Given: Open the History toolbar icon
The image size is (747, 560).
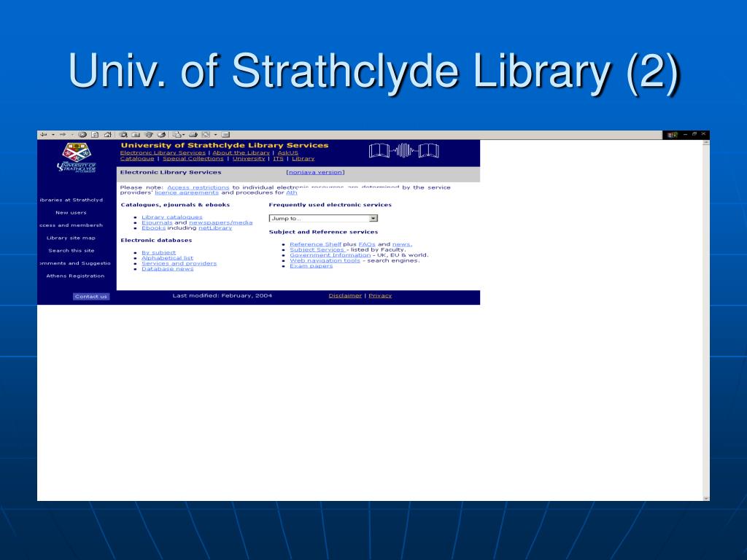Looking at the screenshot, I should pos(161,135).
